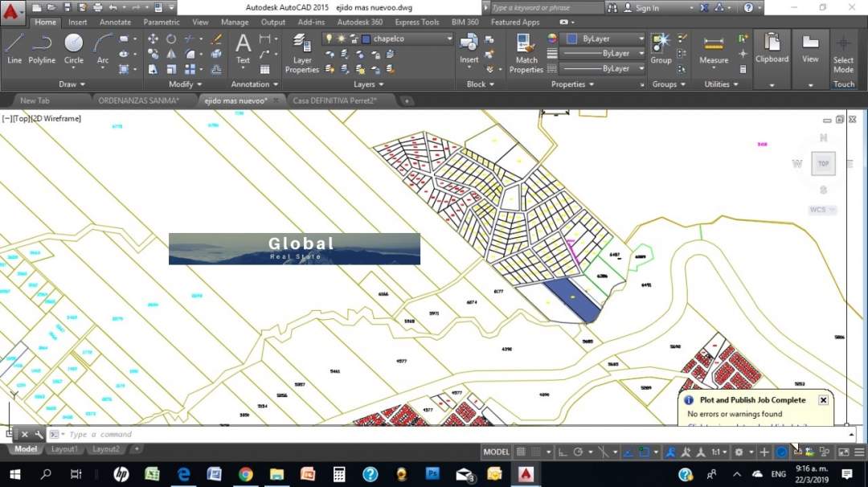Open the annotation scale 1:1 dropdown

(x=719, y=452)
